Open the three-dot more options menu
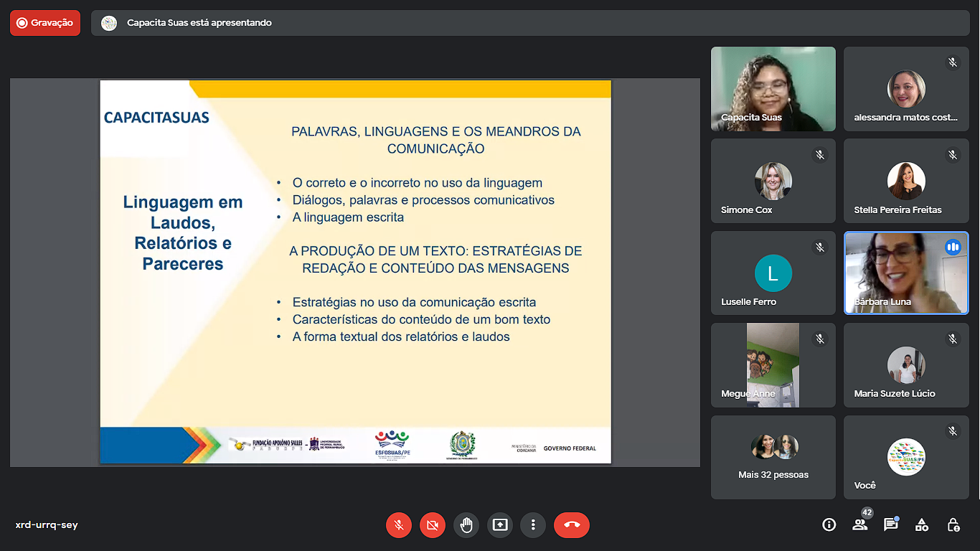The image size is (980, 551). point(533,525)
